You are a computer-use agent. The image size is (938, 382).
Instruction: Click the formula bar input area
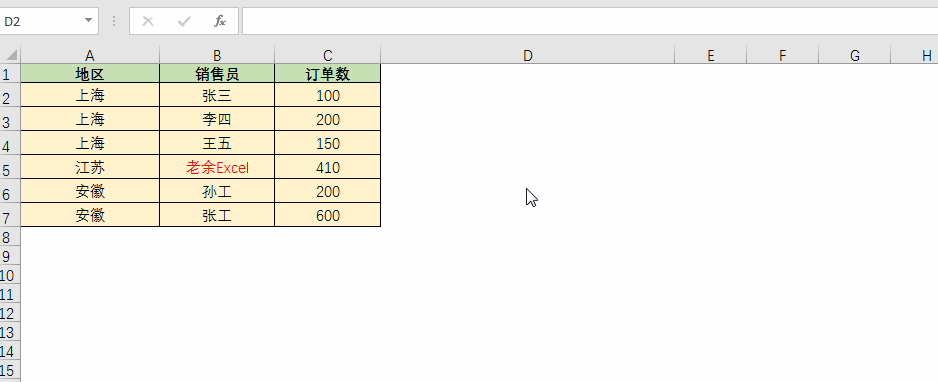pyautogui.click(x=590, y=22)
